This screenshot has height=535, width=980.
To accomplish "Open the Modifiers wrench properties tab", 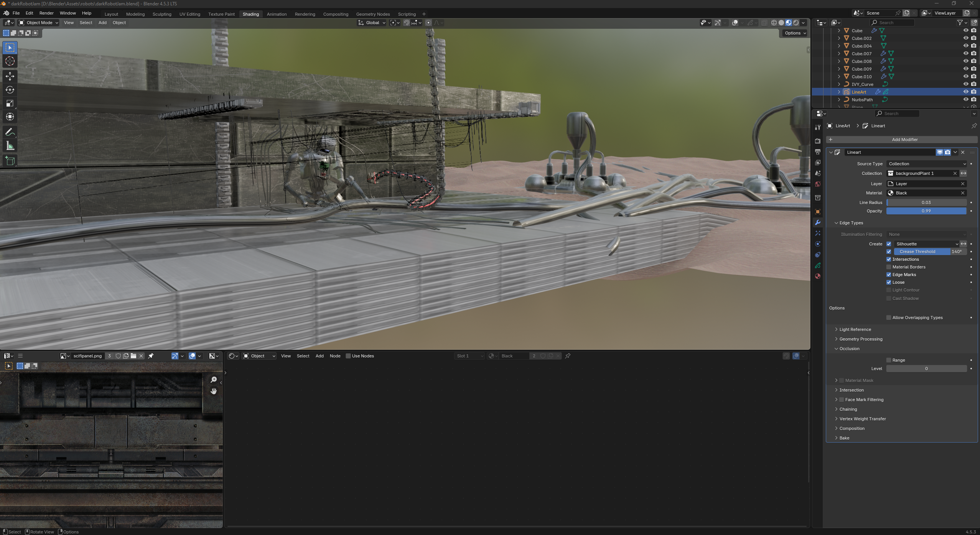I will point(817,222).
